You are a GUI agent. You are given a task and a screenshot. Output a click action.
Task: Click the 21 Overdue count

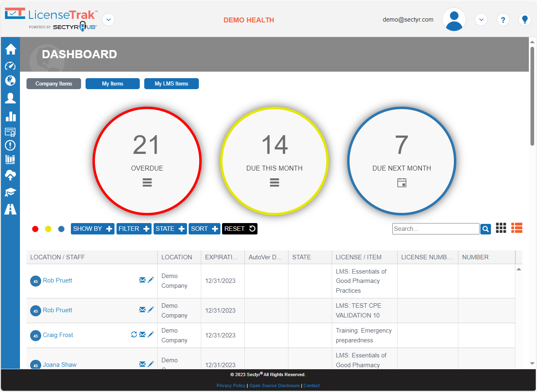147,145
